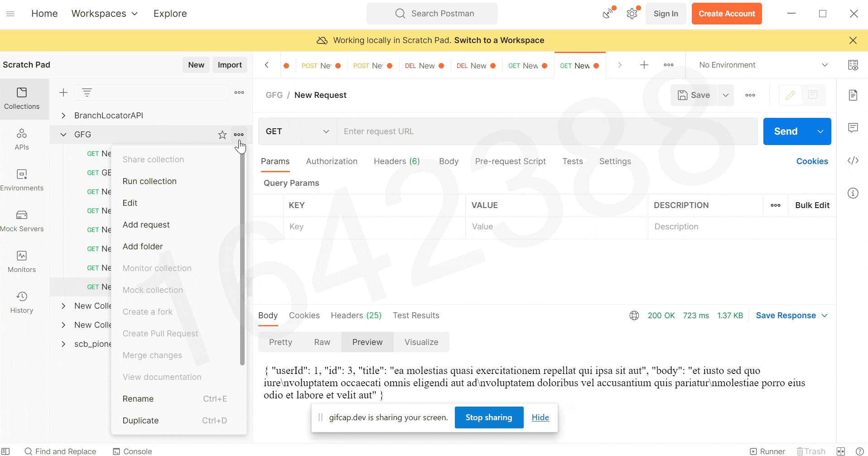Open the Monitors sidebar section

click(x=22, y=262)
